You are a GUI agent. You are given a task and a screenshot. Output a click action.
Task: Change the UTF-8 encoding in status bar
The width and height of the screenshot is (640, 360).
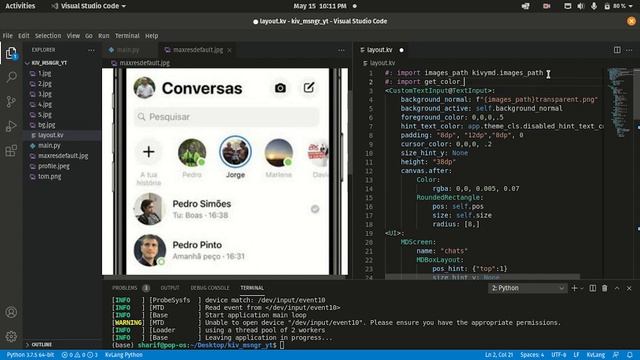pos(559,355)
